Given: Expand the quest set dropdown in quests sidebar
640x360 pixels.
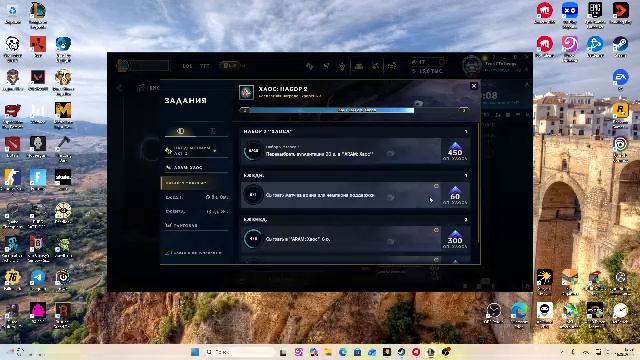Looking at the screenshot, I should tap(197, 151).
